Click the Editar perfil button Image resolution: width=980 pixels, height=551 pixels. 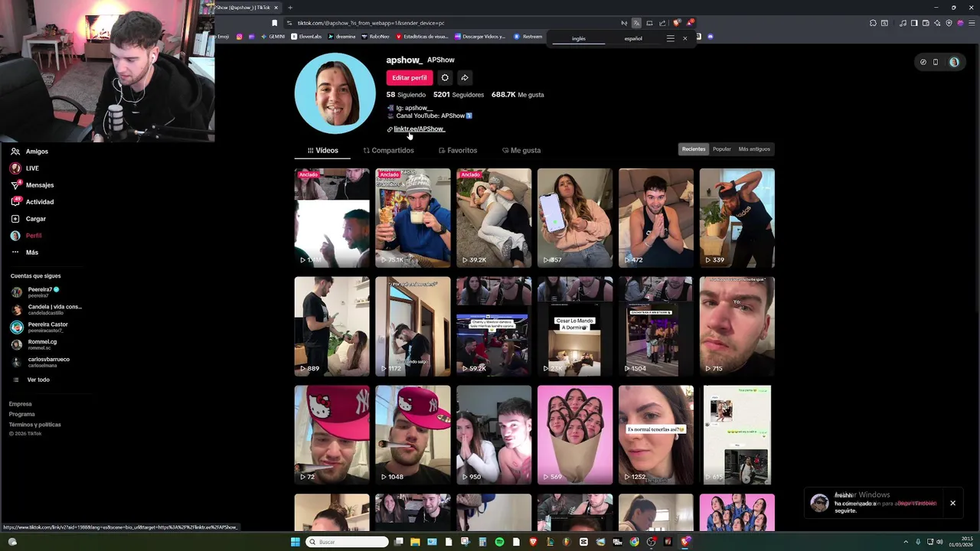(410, 77)
